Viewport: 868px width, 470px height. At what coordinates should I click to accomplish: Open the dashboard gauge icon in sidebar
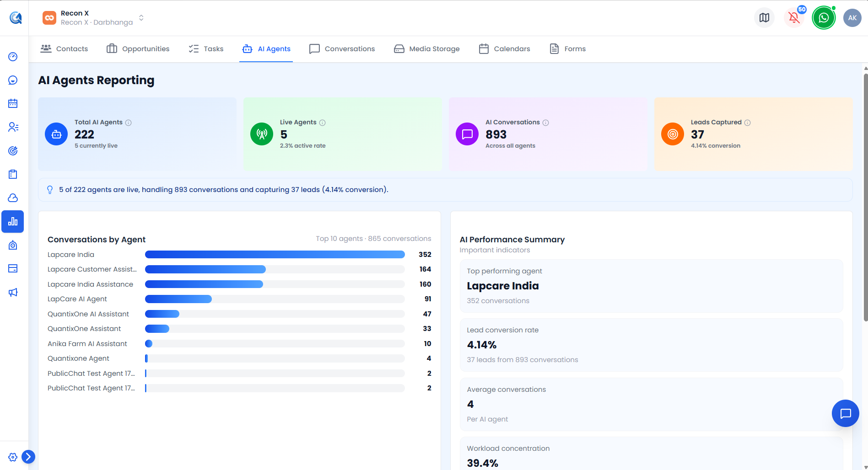pos(13,57)
